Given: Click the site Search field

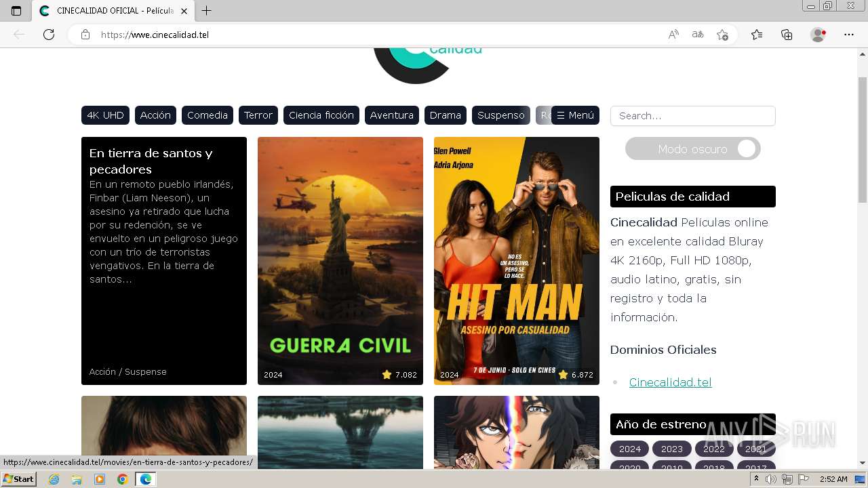Looking at the screenshot, I should [692, 116].
